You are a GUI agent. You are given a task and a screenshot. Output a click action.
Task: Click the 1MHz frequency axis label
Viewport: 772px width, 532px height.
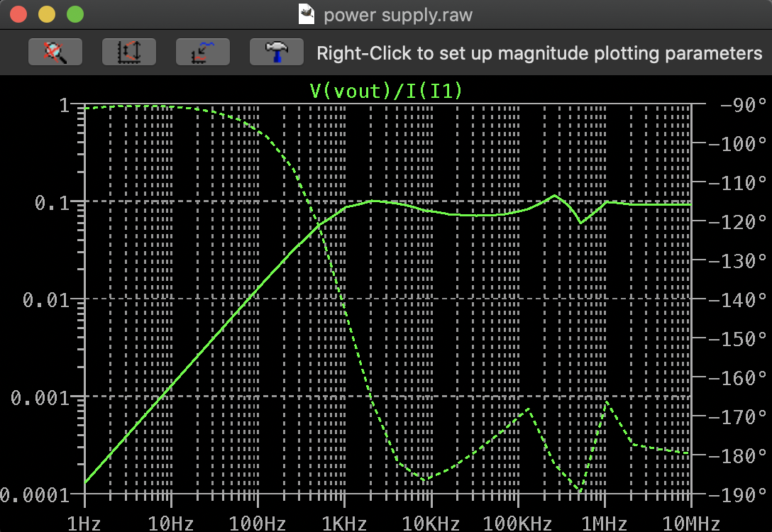(604, 523)
